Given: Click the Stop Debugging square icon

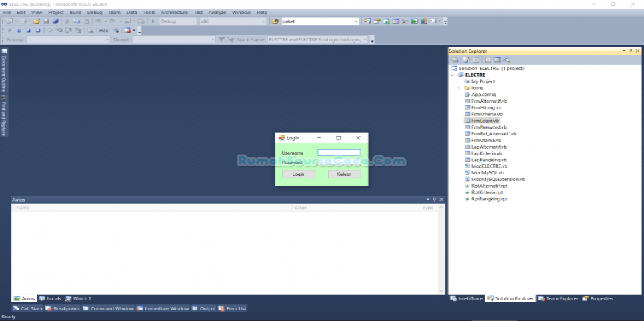Looking at the screenshot, I should click(x=29, y=31).
